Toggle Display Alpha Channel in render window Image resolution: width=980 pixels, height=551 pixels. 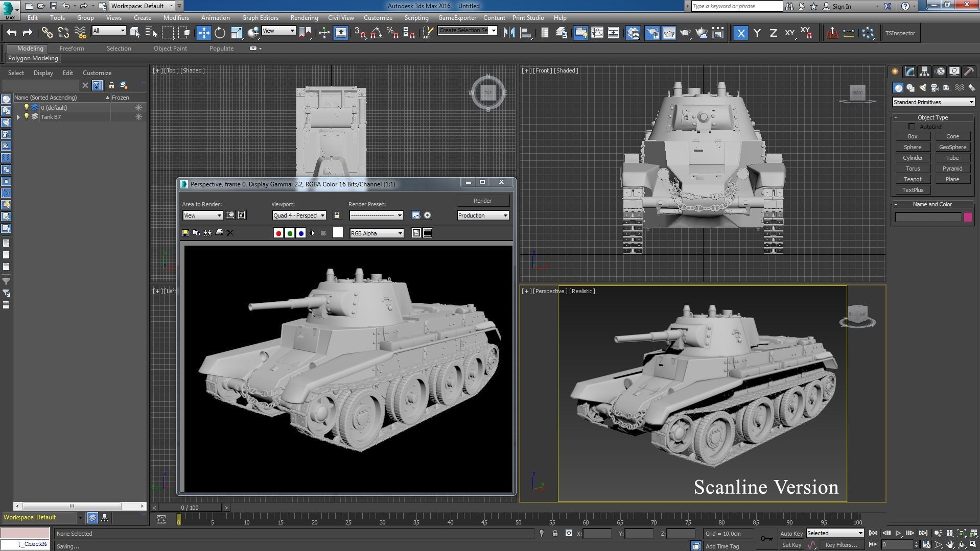click(312, 233)
